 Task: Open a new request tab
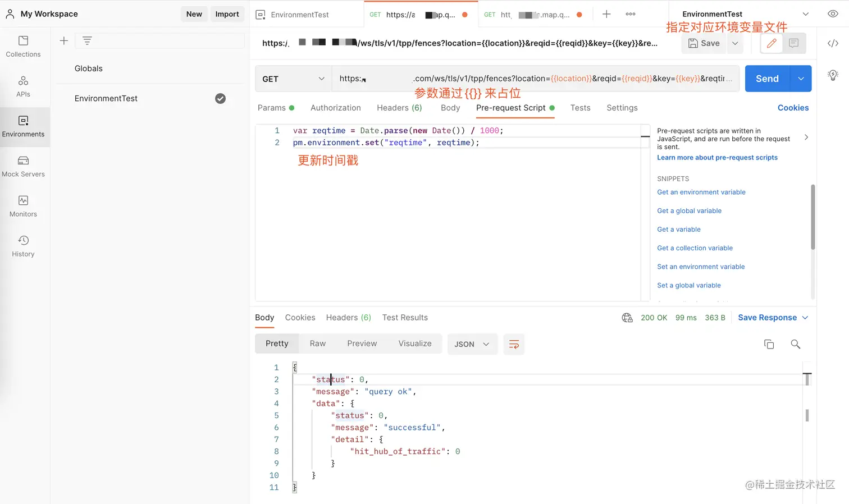pyautogui.click(x=606, y=14)
